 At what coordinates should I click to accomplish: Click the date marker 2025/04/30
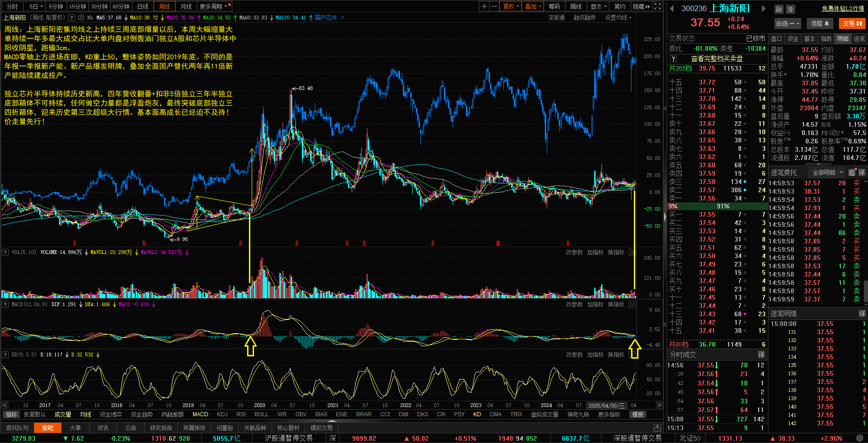pos(607,405)
